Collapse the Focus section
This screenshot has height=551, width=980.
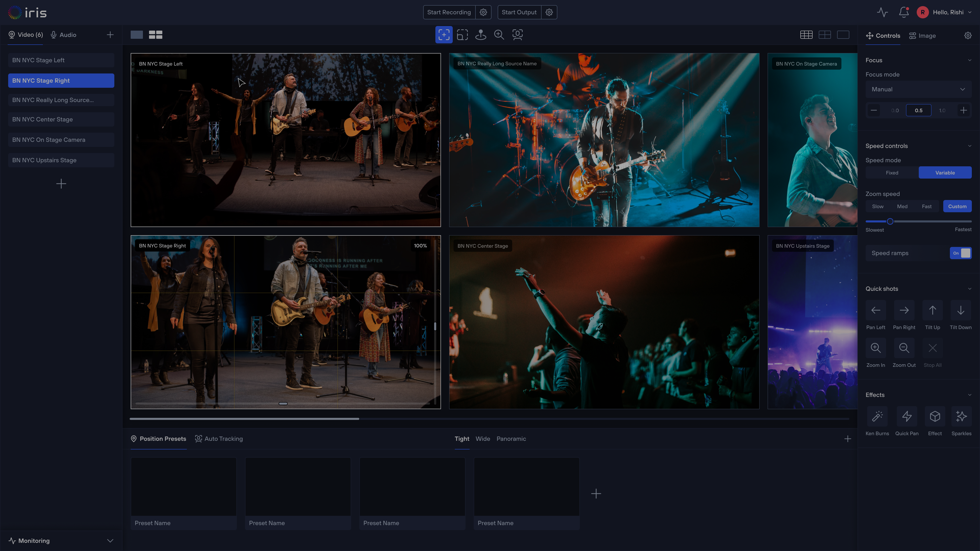(x=969, y=60)
